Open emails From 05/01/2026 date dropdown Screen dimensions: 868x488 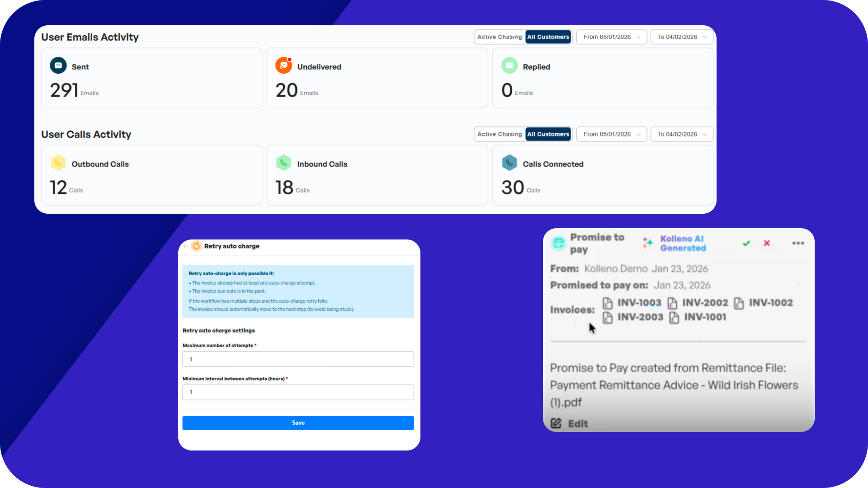click(612, 37)
